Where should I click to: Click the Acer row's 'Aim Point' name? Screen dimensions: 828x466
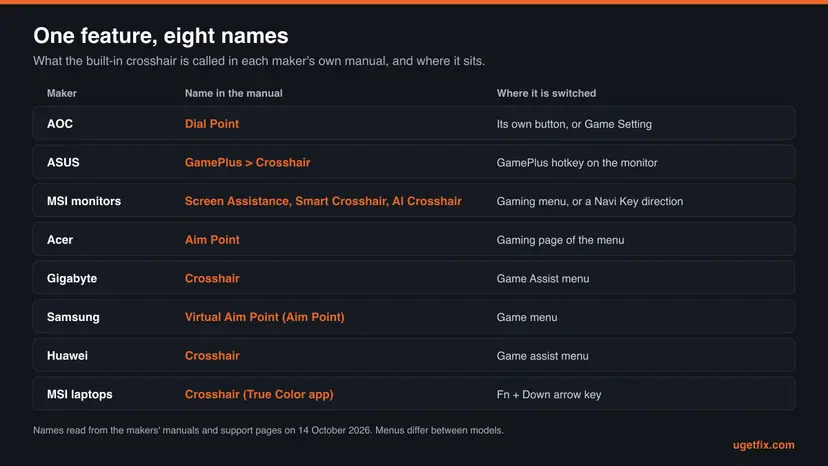pyautogui.click(x=212, y=239)
